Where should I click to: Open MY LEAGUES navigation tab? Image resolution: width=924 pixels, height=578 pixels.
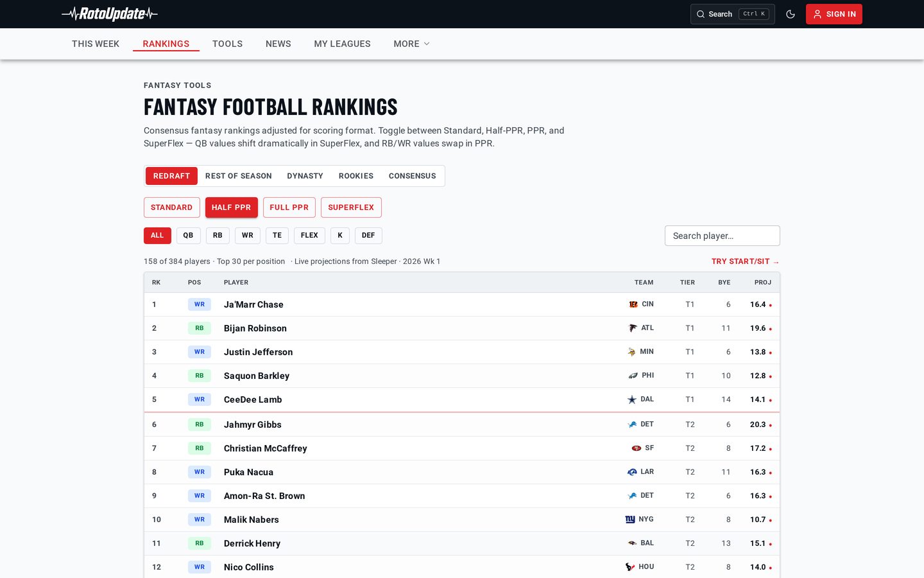click(343, 44)
